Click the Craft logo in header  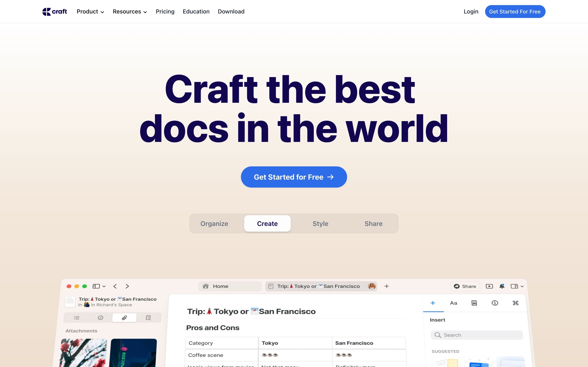(55, 11)
